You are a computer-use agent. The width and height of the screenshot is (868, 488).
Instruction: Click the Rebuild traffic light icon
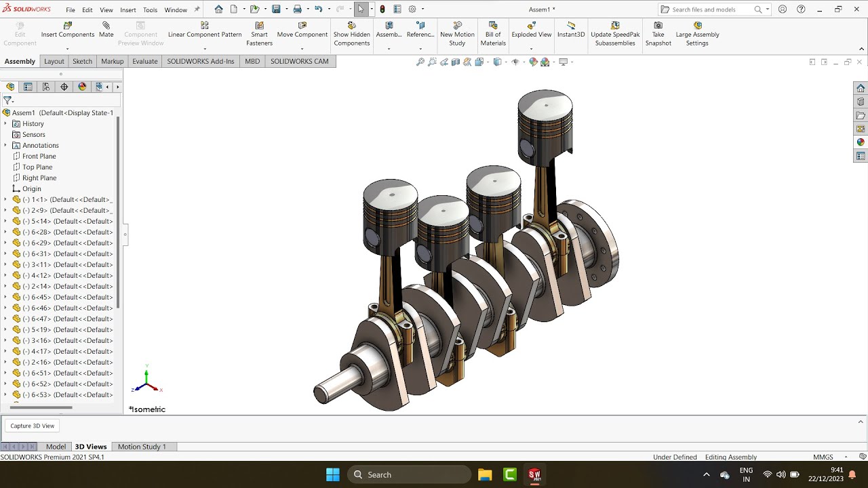click(382, 9)
